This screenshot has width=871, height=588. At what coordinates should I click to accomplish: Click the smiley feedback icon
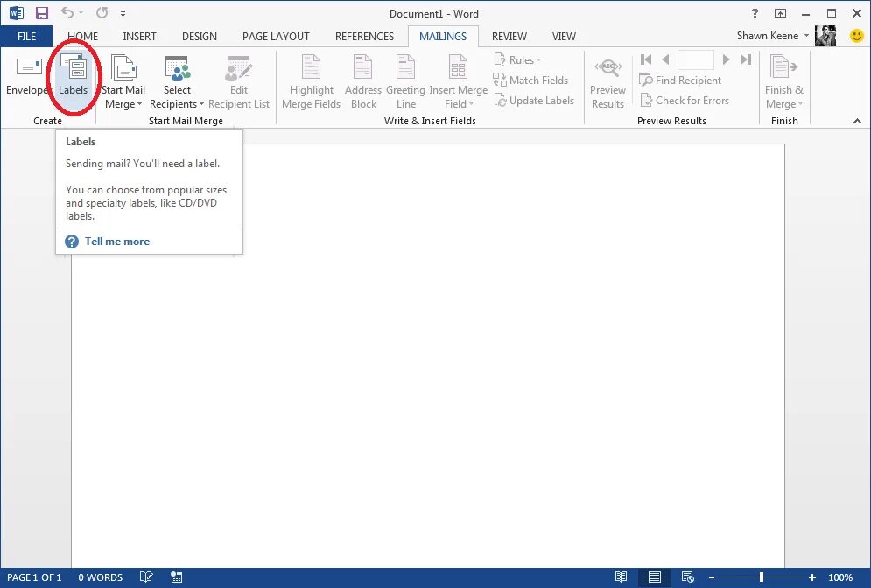tap(857, 36)
